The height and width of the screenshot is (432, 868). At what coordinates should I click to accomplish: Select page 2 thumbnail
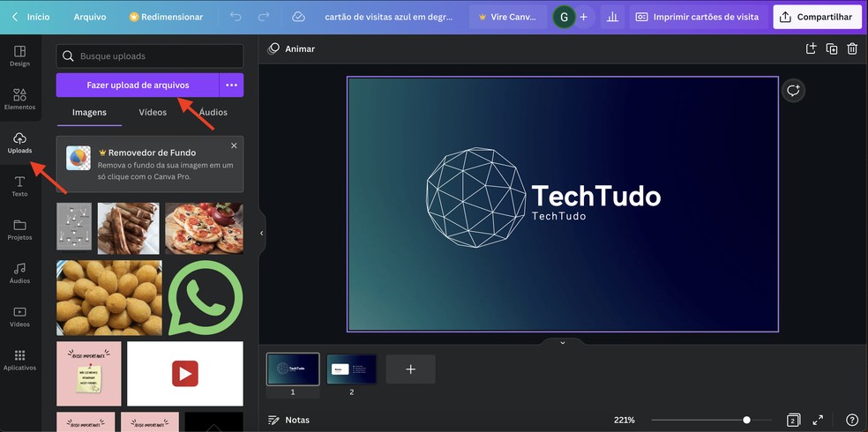point(351,369)
